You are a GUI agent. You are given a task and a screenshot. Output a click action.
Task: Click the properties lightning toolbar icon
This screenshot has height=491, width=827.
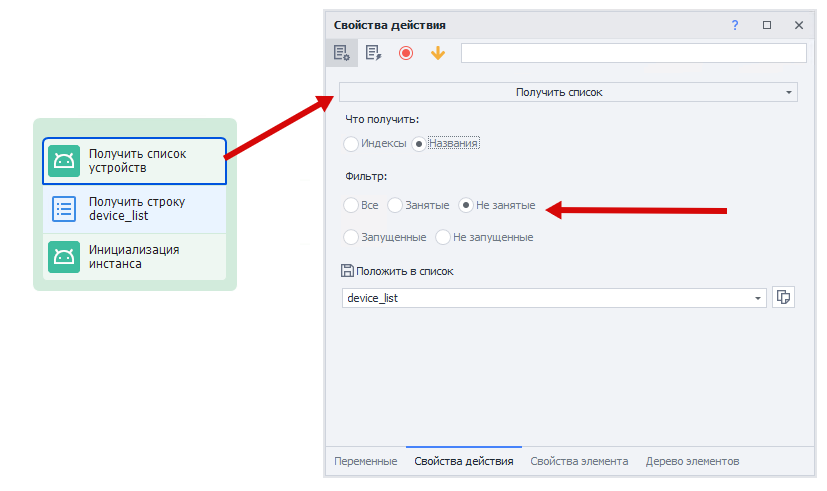373,53
